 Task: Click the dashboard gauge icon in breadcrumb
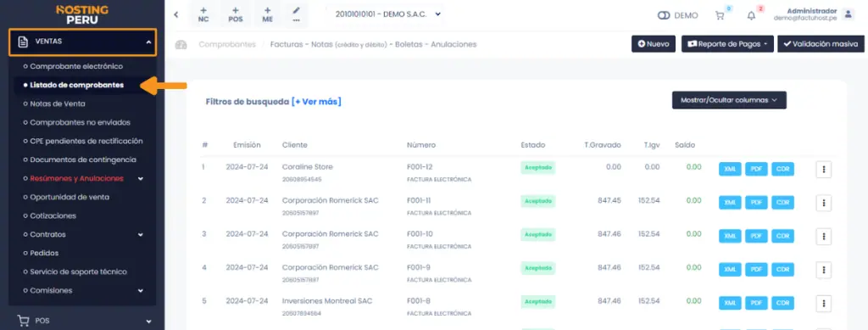click(x=181, y=45)
